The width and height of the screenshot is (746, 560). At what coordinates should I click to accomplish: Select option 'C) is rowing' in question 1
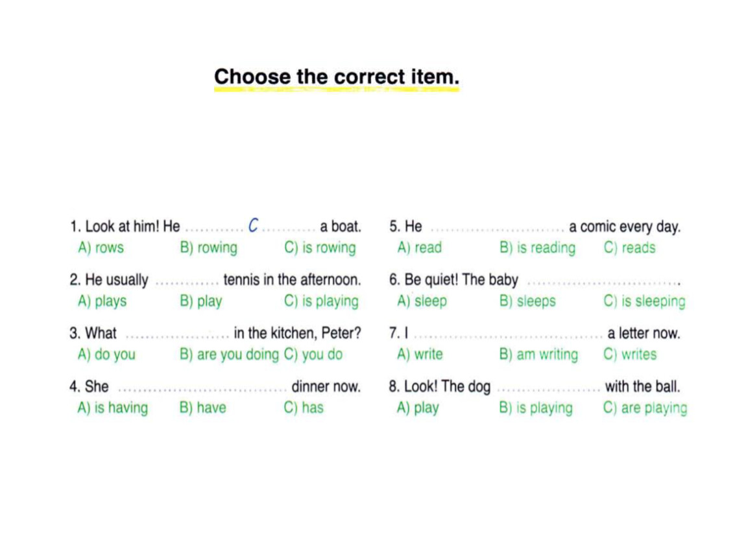click(x=320, y=248)
